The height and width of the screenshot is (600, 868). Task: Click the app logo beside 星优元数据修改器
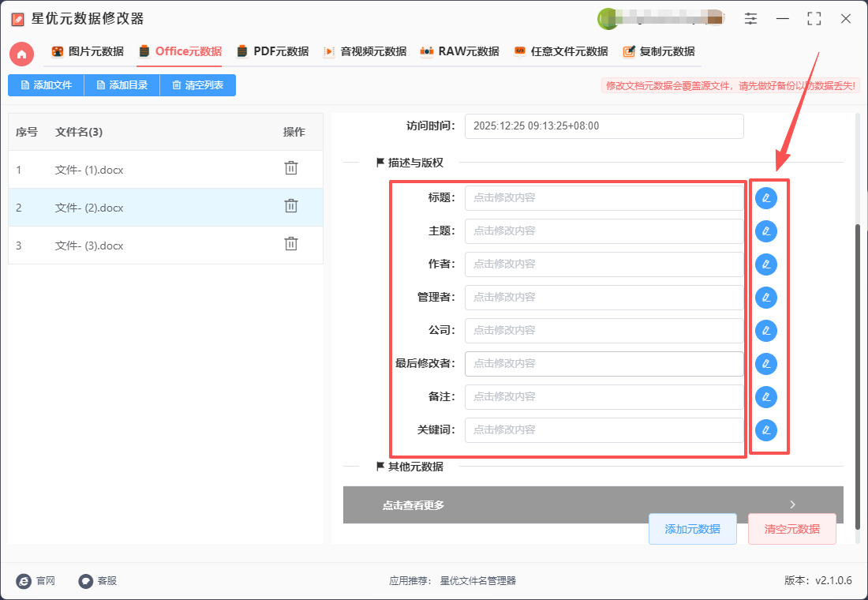coord(17,19)
